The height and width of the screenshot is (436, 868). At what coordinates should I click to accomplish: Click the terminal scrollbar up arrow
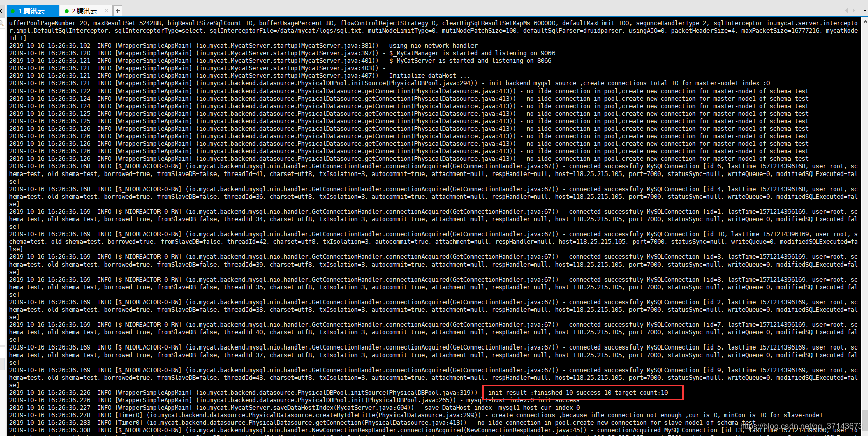(865, 21)
